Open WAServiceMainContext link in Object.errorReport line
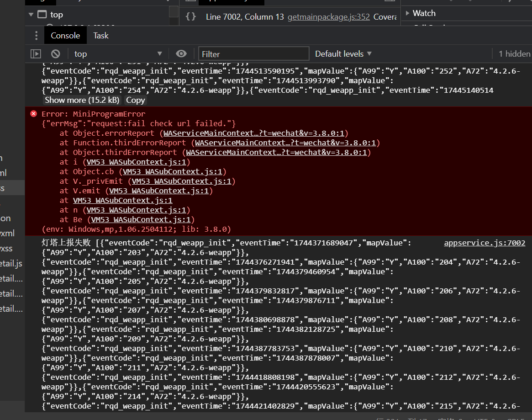The height and width of the screenshot is (420, 532). pyautogui.click(x=254, y=133)
